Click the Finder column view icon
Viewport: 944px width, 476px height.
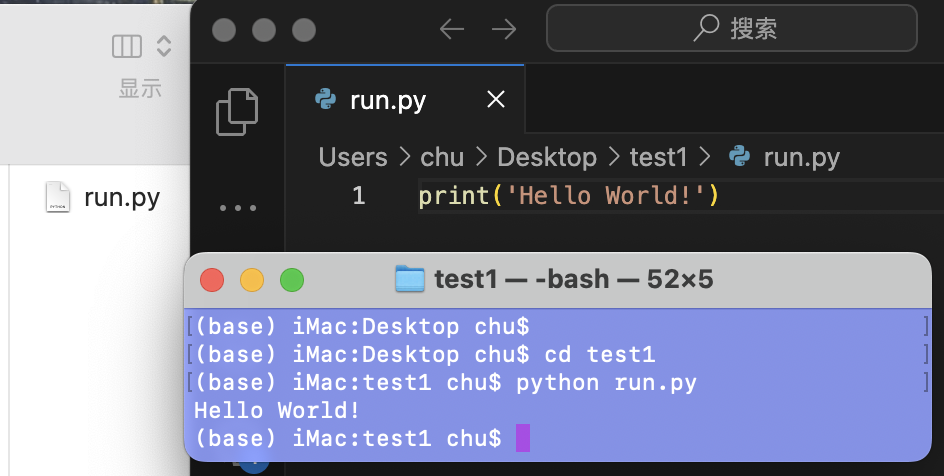click(127, 46)
